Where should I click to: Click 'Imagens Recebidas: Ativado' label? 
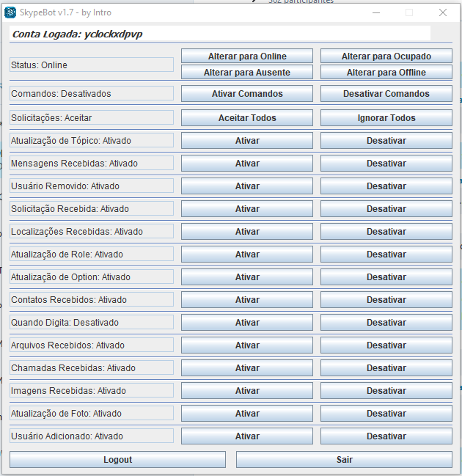coord(92,390)
